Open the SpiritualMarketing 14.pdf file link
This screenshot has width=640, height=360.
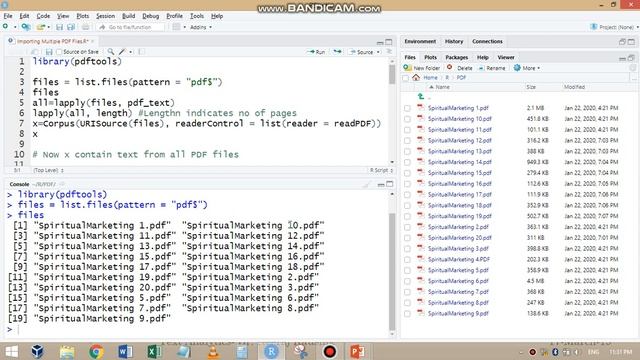(x=460, y=162)
